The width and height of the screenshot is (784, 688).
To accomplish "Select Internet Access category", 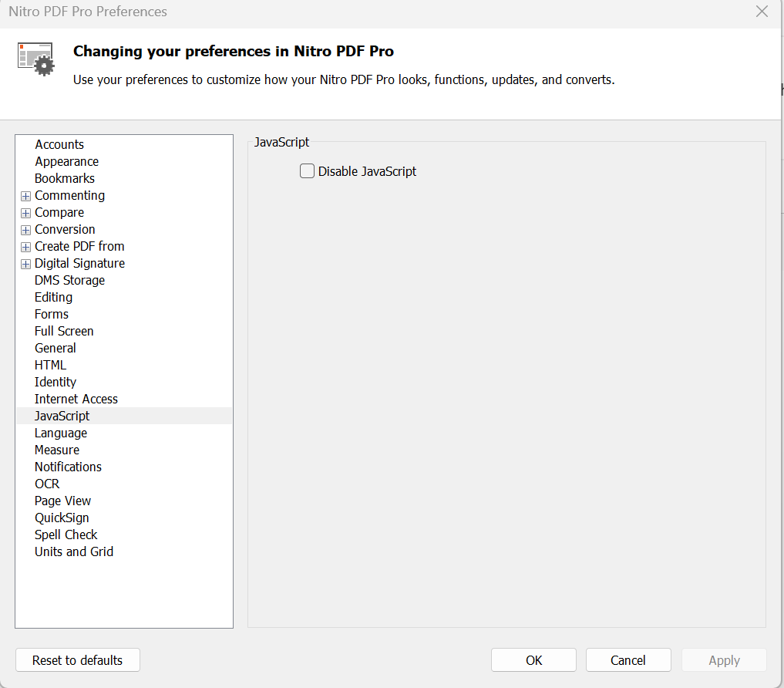I will click(76, 400).
